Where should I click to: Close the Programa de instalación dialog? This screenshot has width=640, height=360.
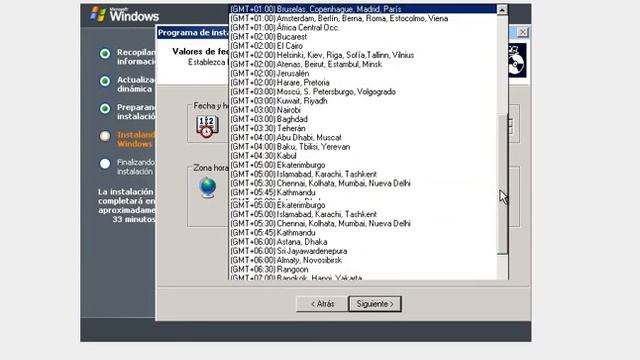522,32
